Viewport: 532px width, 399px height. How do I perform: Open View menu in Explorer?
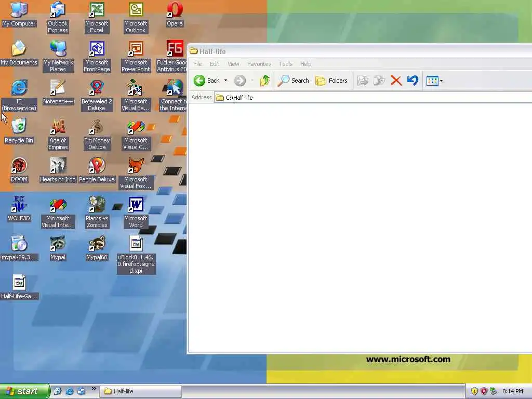233,64
